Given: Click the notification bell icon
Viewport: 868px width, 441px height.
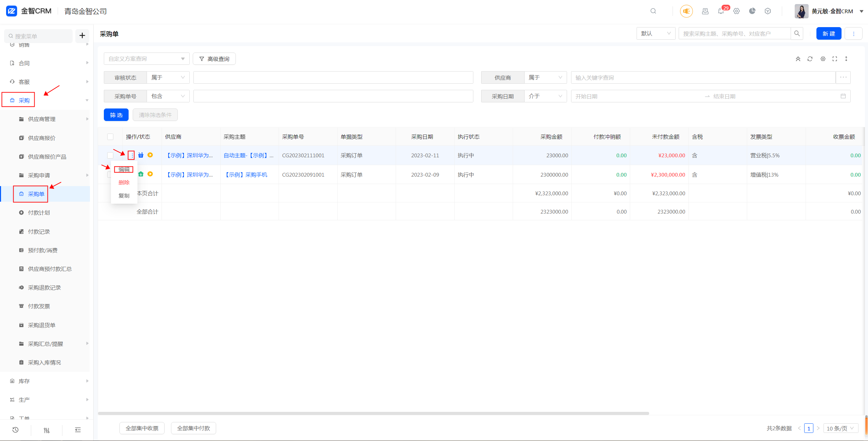Looking at the screenshot, I should pyautogui.click(x=721, y=11).
